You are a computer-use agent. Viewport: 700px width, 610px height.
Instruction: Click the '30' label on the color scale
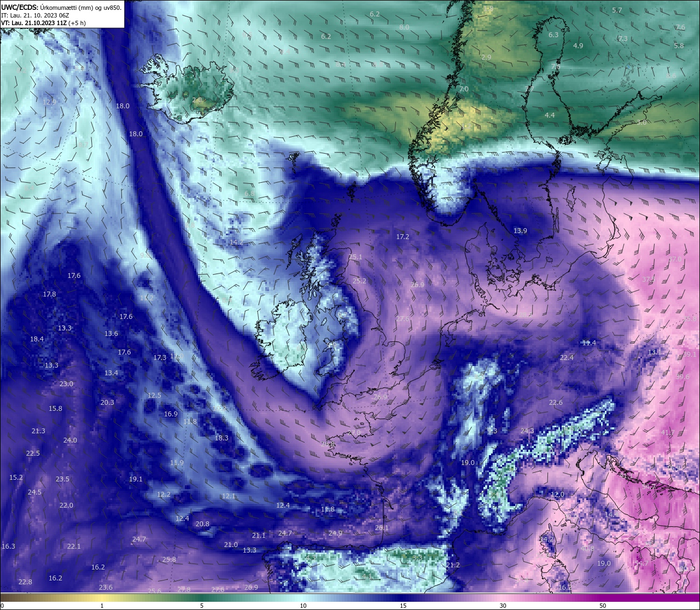(503, 606)
